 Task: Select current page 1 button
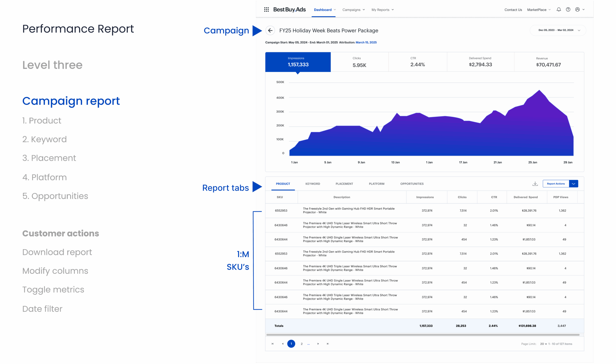click(291, 344)
